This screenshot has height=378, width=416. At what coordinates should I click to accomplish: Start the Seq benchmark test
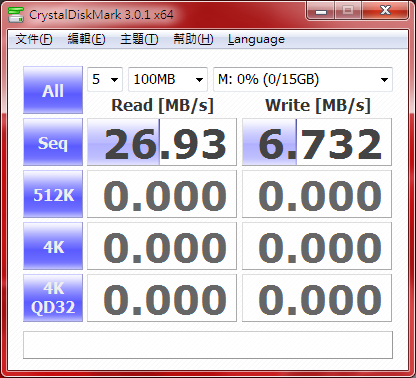(x=53, y=142)
